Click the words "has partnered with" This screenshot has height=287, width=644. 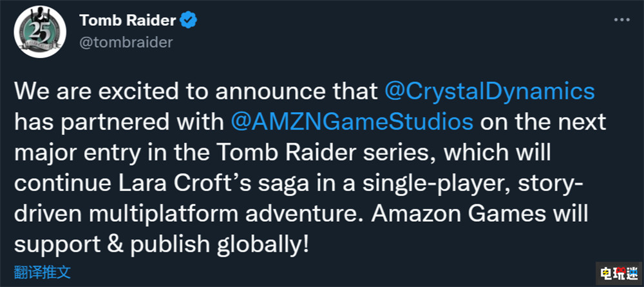coord(120,123)
